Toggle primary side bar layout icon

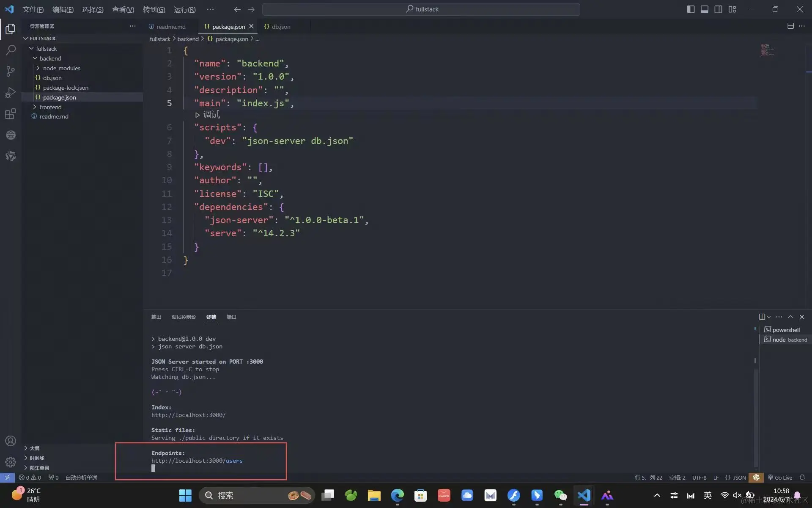tap(691, 9)
